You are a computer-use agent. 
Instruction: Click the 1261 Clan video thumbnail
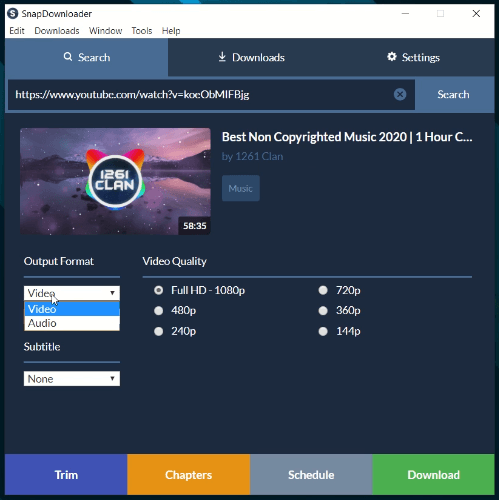(115, 182)
